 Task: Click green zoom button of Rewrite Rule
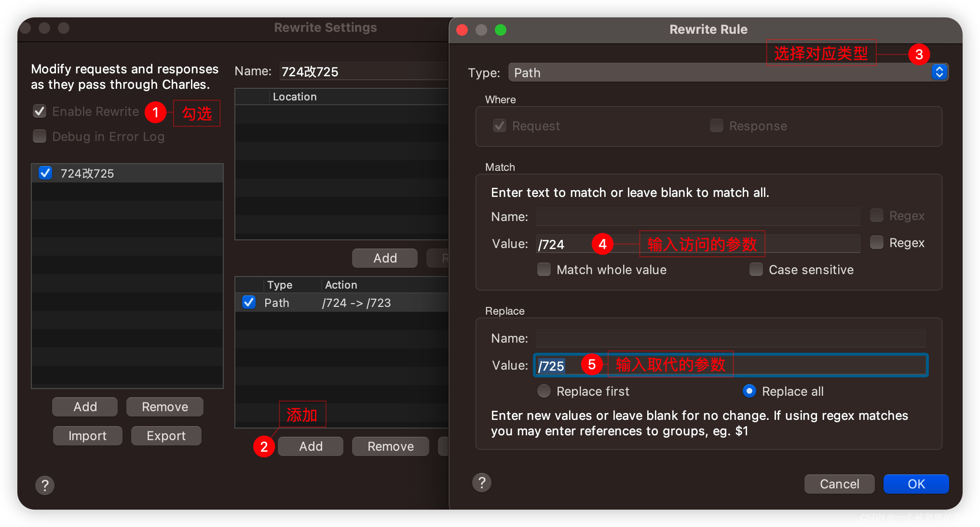click(501, 30)
